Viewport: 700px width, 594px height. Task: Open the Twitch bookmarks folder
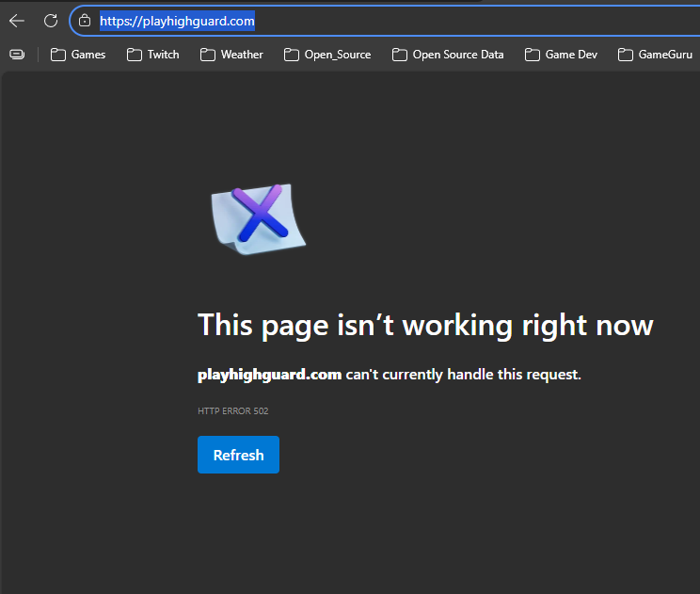153,55
